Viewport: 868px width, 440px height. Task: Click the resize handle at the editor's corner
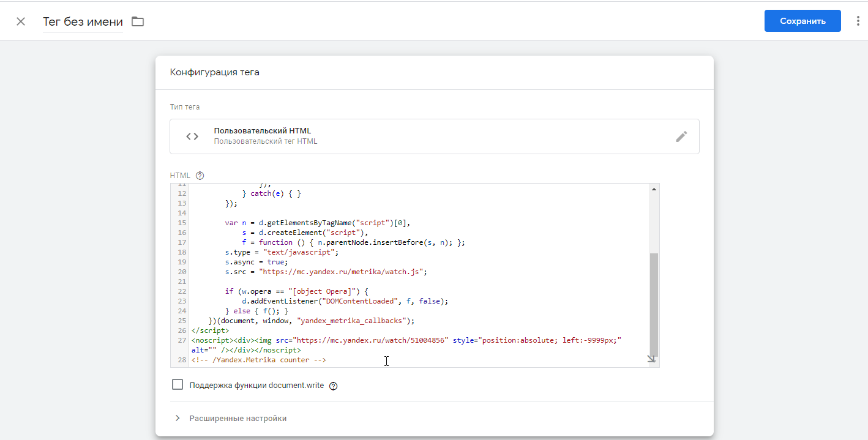652,360
